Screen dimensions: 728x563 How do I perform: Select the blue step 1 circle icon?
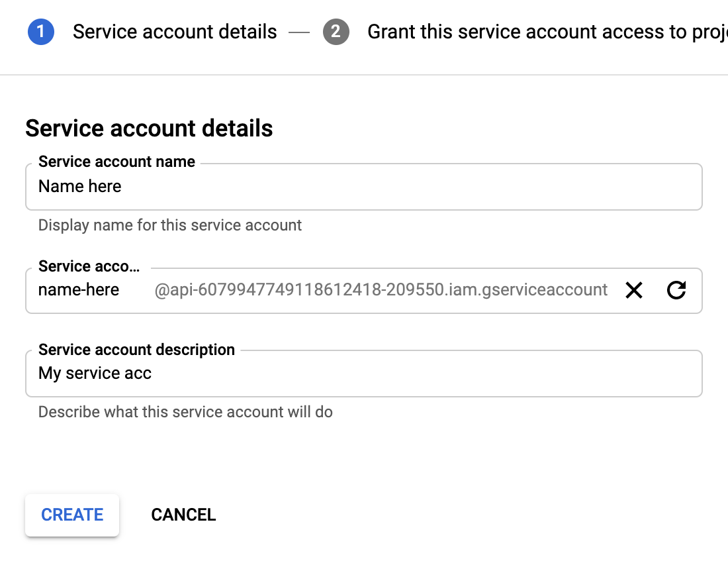pyautogui.click(x=41, y=32)
